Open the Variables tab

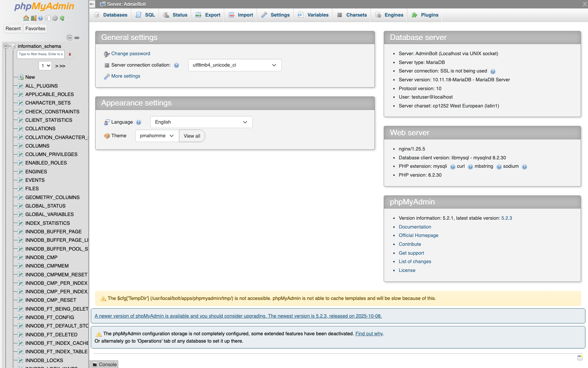[x=313, y=15]
